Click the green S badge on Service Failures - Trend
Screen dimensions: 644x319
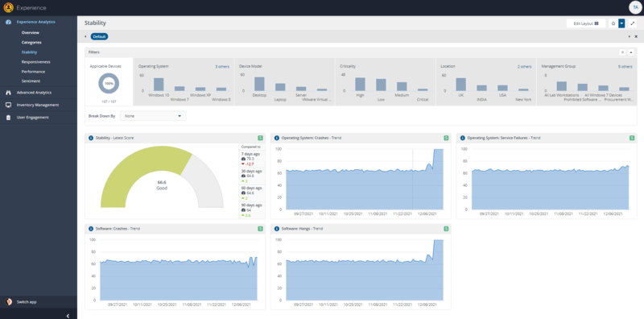point(632,138)
